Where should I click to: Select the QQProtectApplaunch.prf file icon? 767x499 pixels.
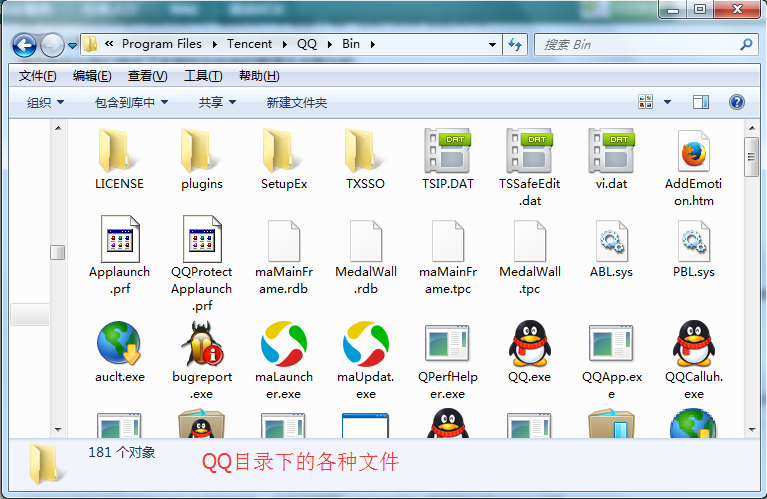(x=202, y=239)
